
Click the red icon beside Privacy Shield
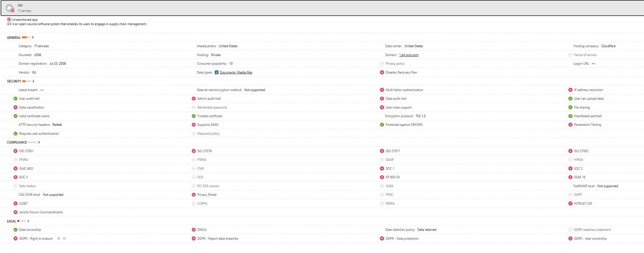(x=194, y=195)
